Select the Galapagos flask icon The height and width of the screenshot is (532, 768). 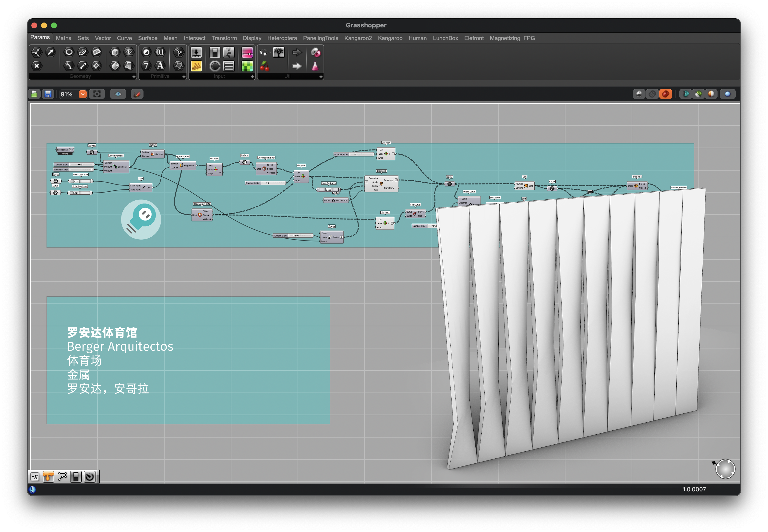pos(315,66)
